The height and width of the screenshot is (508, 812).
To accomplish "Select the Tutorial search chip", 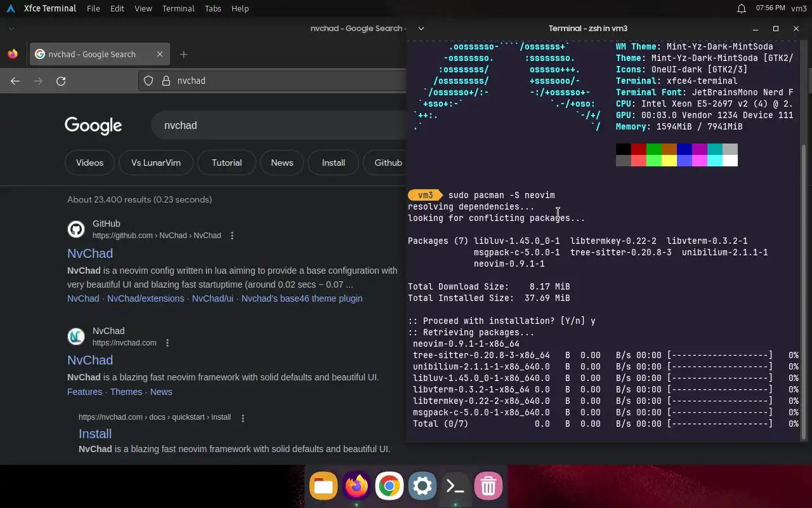I will click(x=226, y=163).
